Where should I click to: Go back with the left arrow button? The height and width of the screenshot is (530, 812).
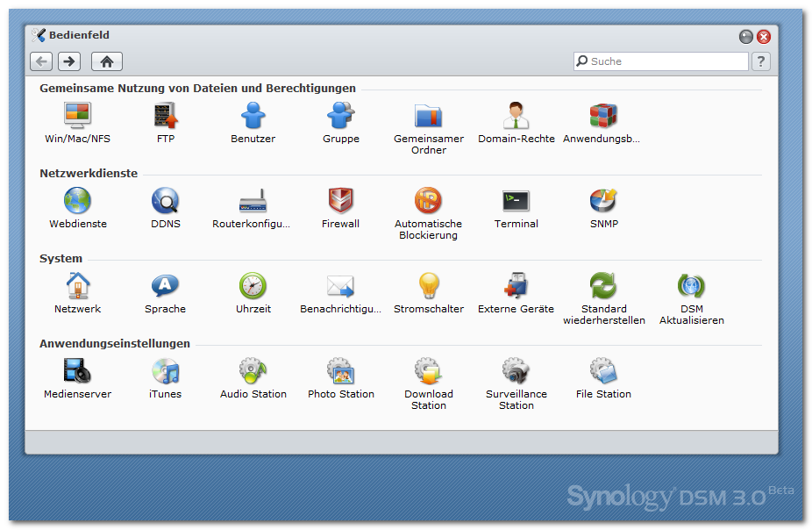41,61
